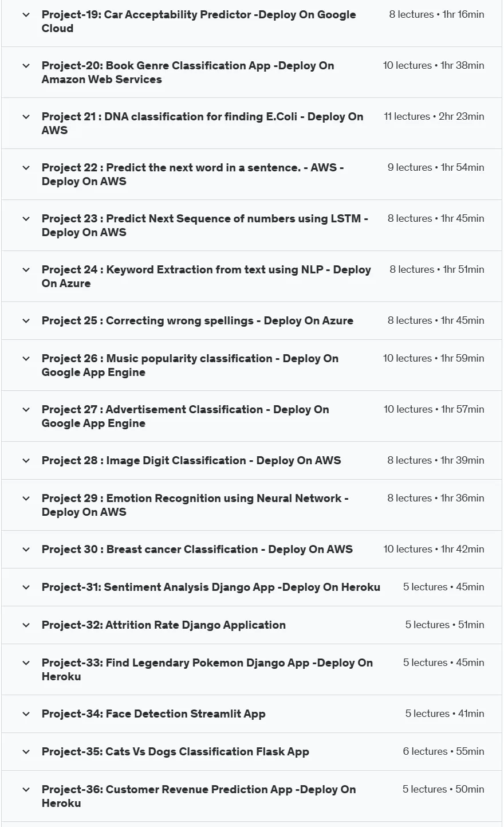
Task: Expand chevron for Project 27 Advertisement Classification
Action: click(26, 410)
